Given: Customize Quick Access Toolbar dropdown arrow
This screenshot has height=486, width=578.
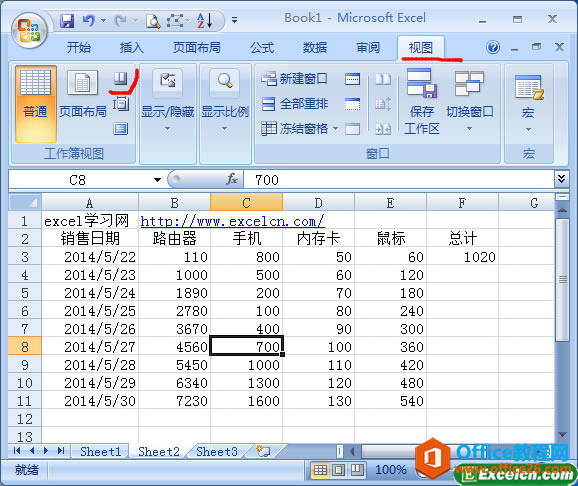Looking at the screenshot, I should coord(234,20).
